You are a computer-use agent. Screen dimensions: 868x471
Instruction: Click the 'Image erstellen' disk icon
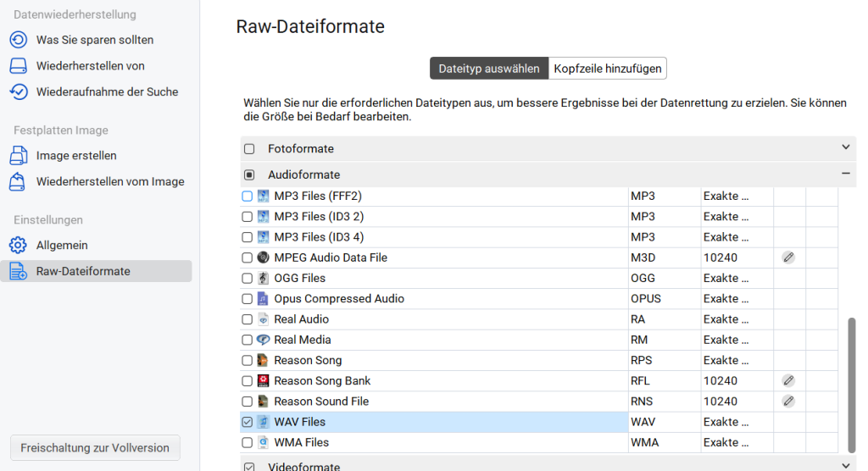[x=19, y=156]
